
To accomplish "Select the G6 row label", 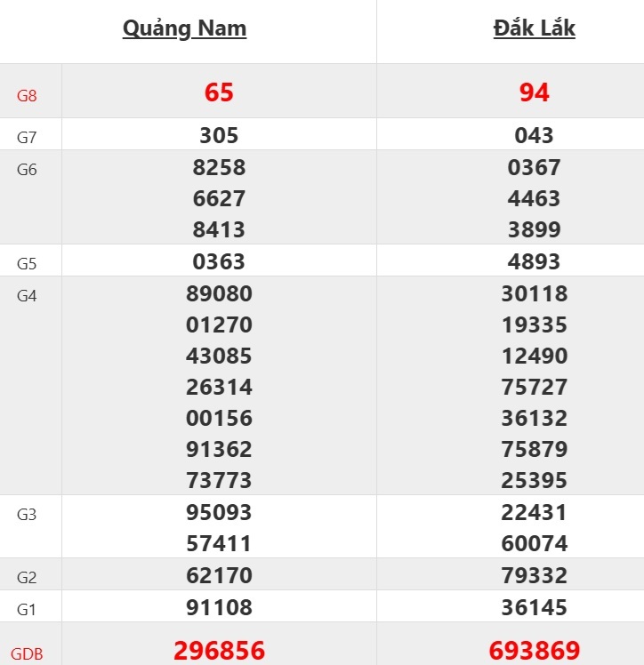I will click(28, 170).
